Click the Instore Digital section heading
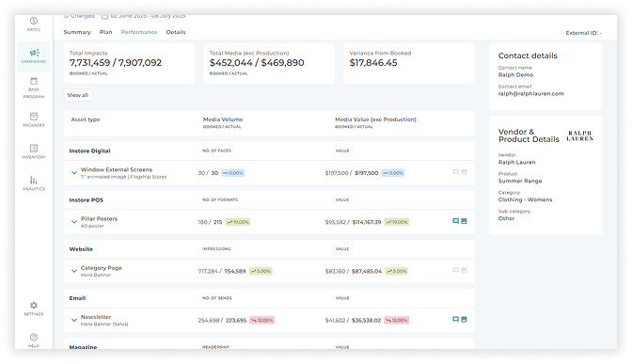This screenshot has height=364, width=632. click(89, 150)
